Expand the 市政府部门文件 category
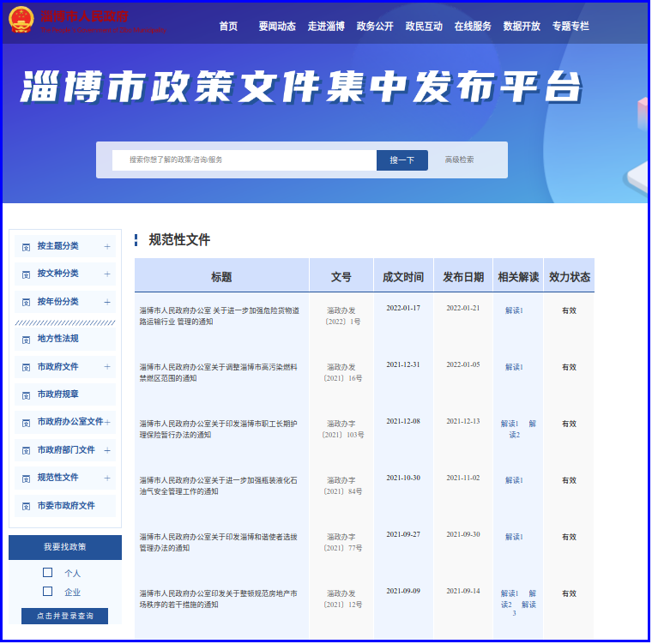Screen dimensions: 652x644 pyautogui.click(x=107, y=450)
